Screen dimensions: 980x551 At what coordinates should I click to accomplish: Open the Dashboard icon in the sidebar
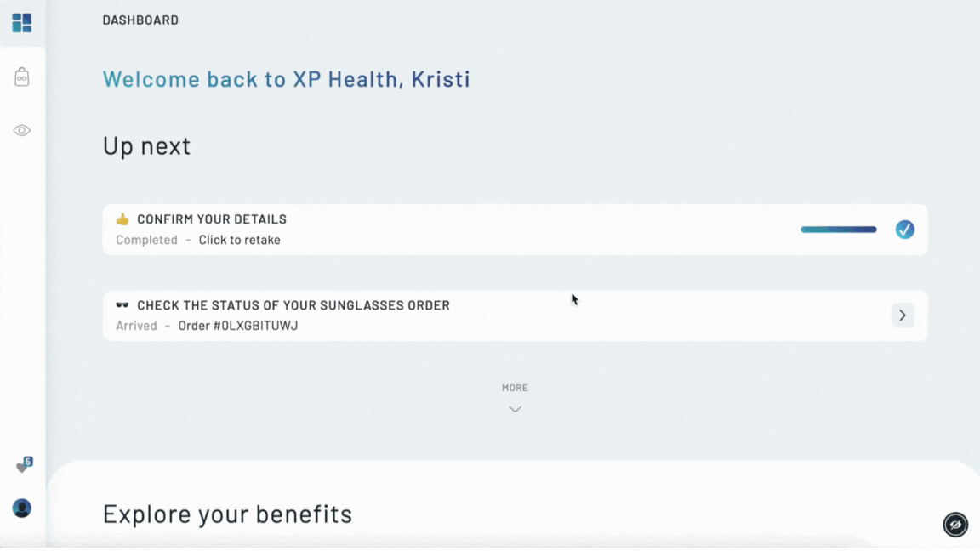(22, 23)
